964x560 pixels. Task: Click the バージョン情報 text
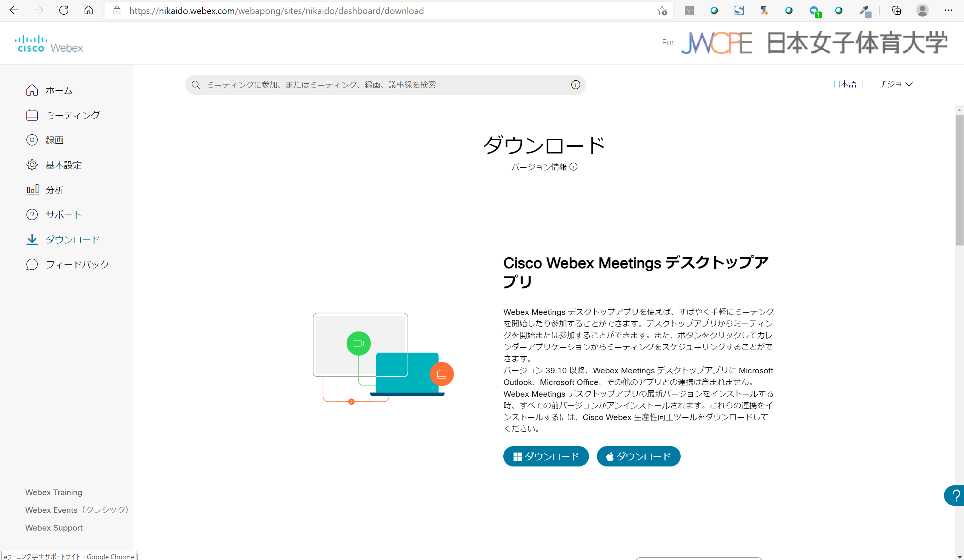[539, 167]
